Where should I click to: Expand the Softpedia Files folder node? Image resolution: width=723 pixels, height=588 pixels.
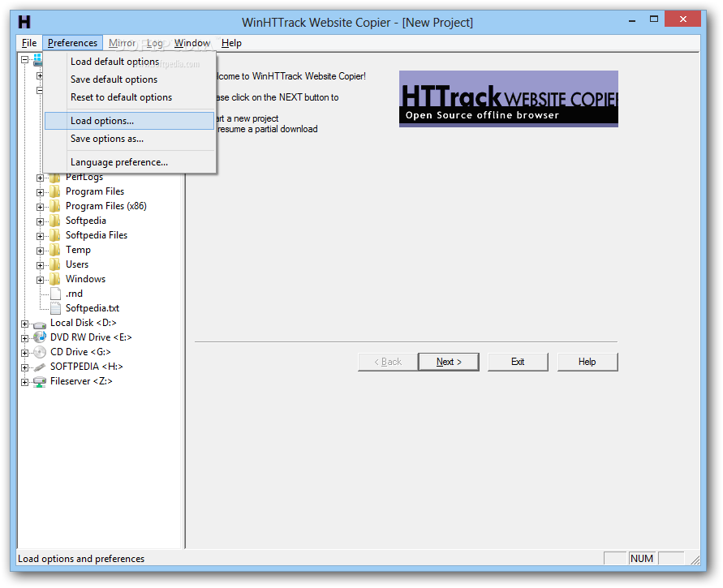click(40, 236)
